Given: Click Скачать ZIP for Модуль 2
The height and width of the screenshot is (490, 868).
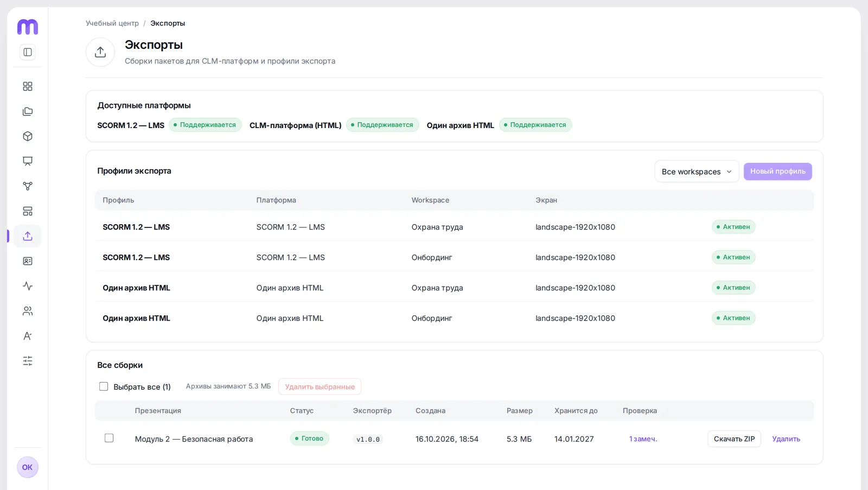Looking at the screenshot, I should [x=734, y=438].
